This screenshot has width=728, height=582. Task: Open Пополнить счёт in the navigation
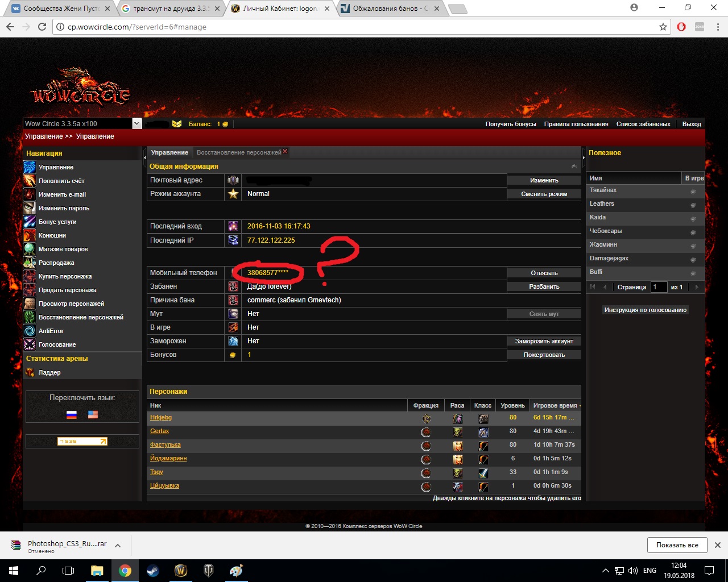click(61, 181)
